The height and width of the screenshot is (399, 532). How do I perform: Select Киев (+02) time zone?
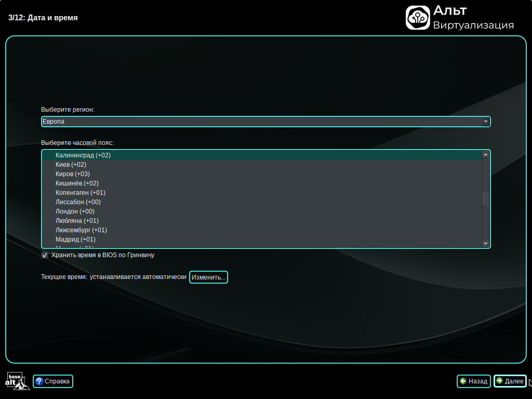pyautogui.click(x=71, y=165)
